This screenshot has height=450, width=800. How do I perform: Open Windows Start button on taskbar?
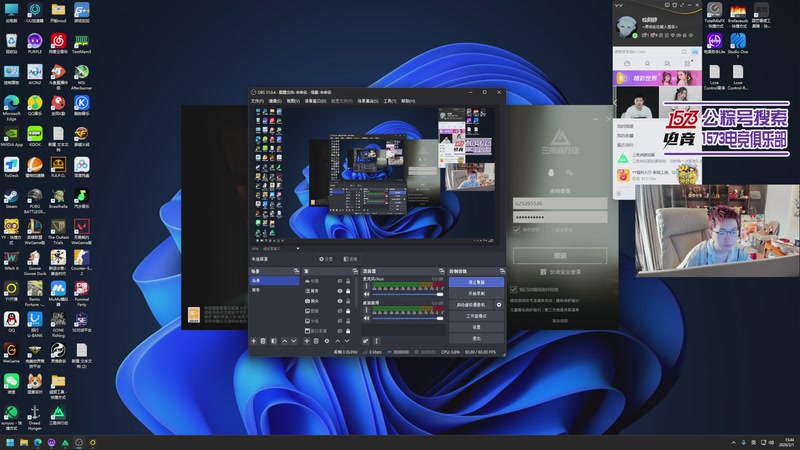(x=10, y=442)
